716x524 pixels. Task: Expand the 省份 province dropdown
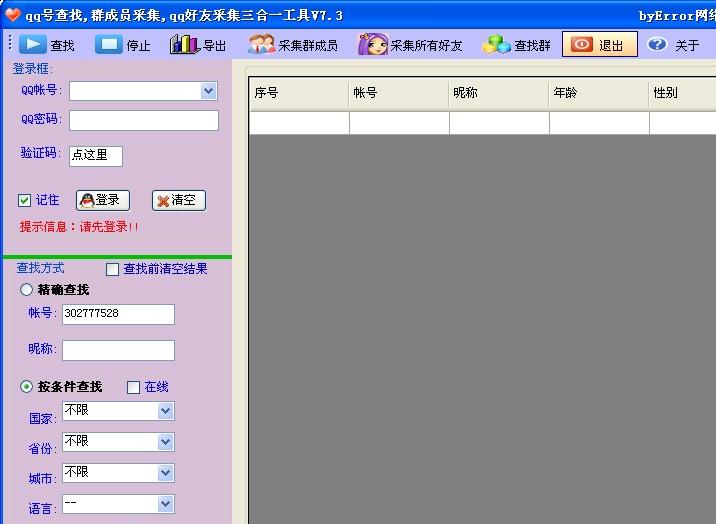(165, 442)
